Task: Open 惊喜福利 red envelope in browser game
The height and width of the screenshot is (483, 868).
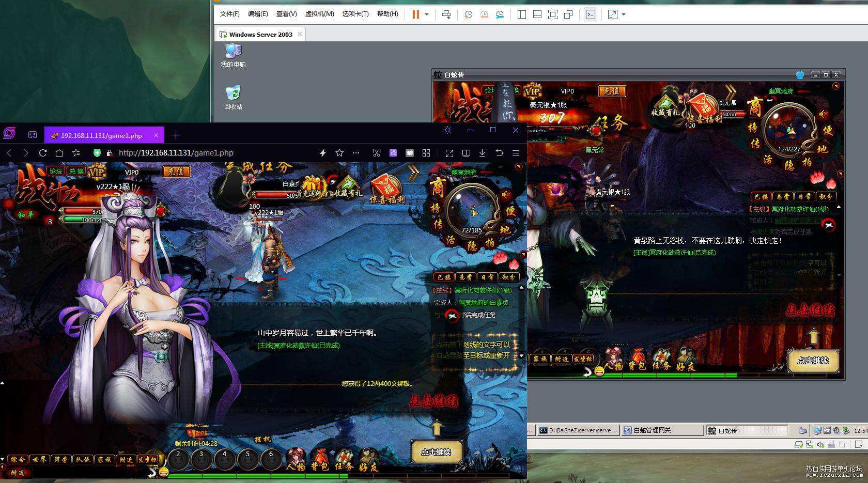Action: [386, 189]
